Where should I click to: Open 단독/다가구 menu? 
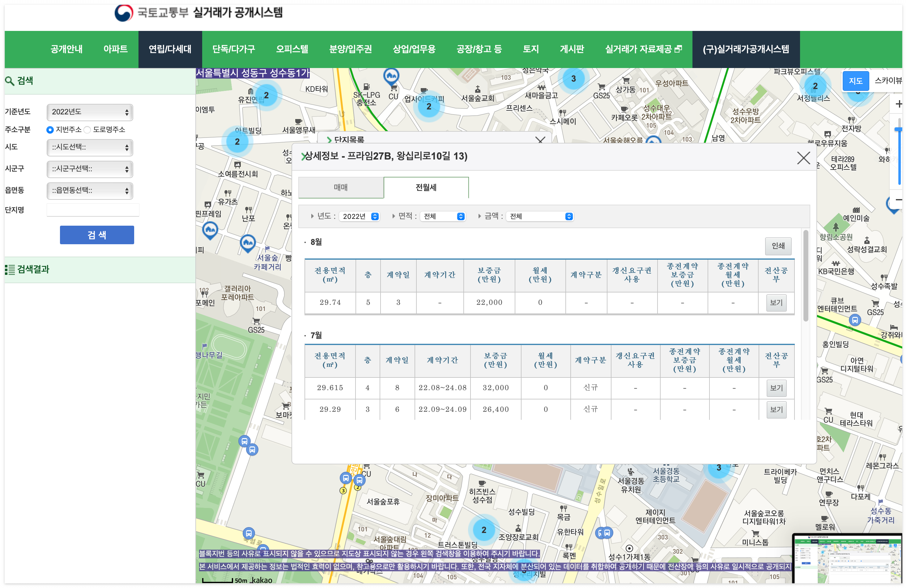pyautogui.click(x=234, y=49)
